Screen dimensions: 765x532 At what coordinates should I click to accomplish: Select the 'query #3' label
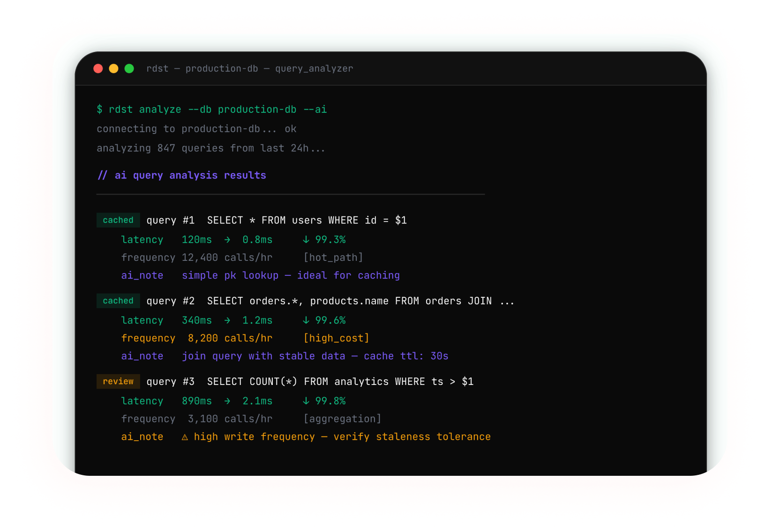click(171, 382)
